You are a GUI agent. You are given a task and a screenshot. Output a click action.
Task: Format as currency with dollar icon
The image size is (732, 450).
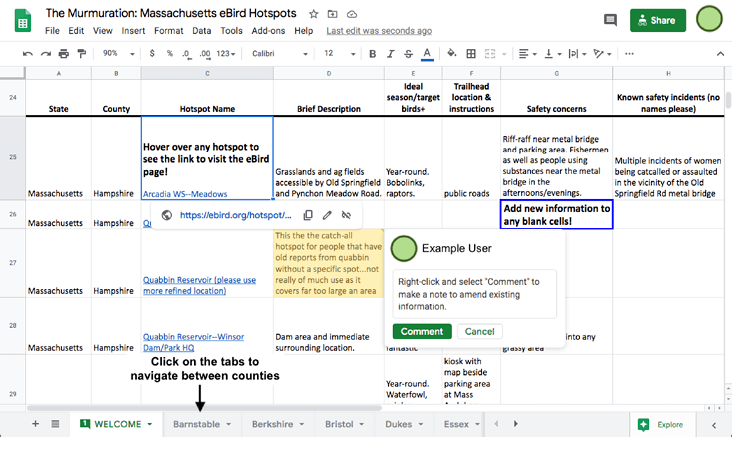pos(152,54)
